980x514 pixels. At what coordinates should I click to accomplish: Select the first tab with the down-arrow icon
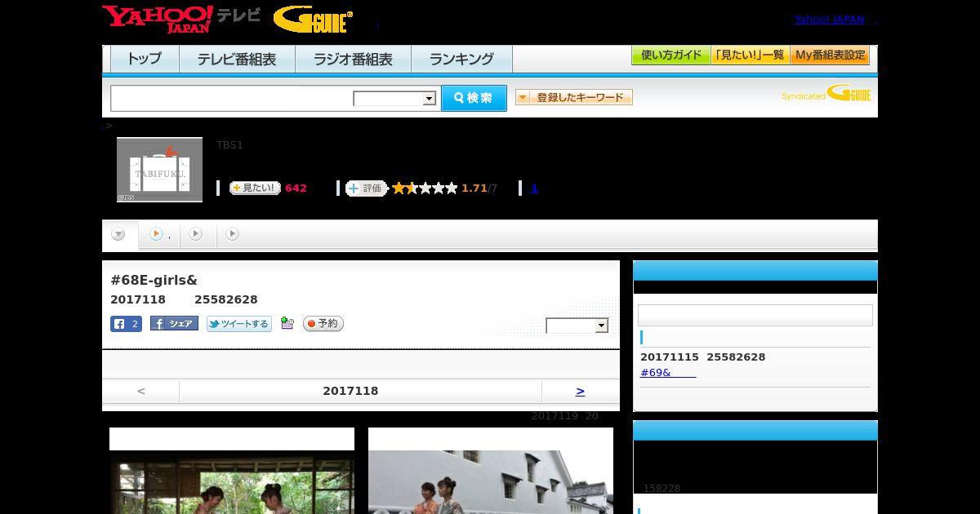point(120,235)
